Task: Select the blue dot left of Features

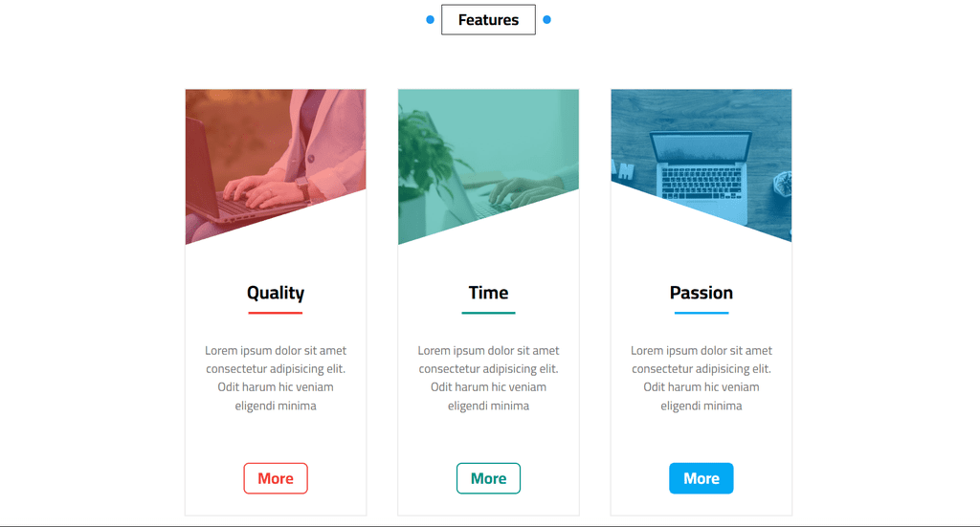Action: pos(430,19)
